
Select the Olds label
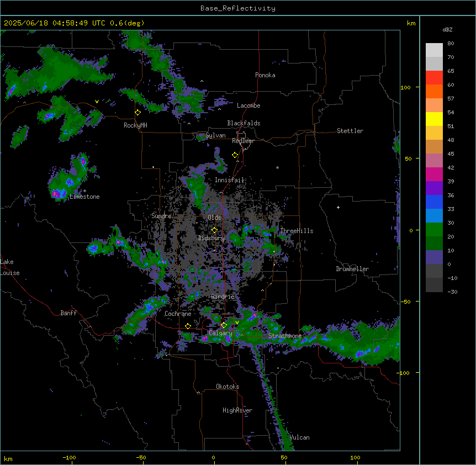point(214,218)
